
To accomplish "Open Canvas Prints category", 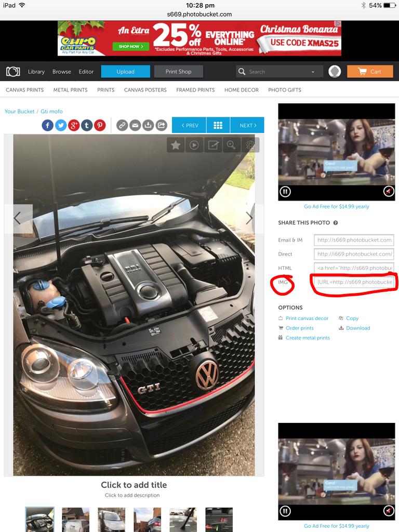I will coord(25,90).
